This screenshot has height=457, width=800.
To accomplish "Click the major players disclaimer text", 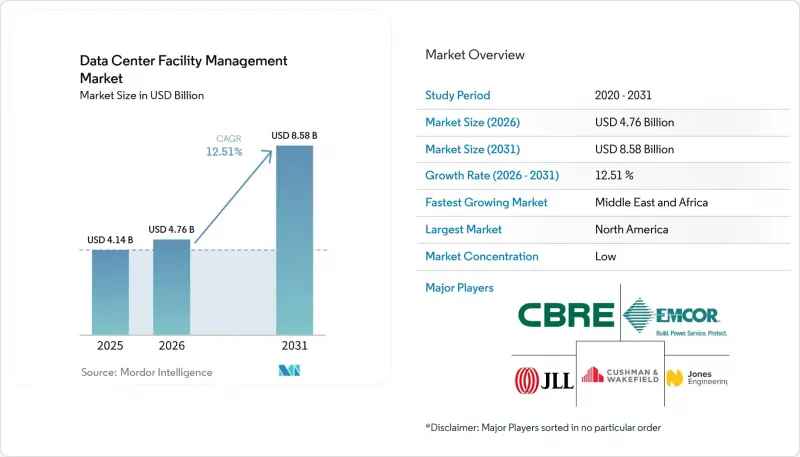I will click(543, 427).
